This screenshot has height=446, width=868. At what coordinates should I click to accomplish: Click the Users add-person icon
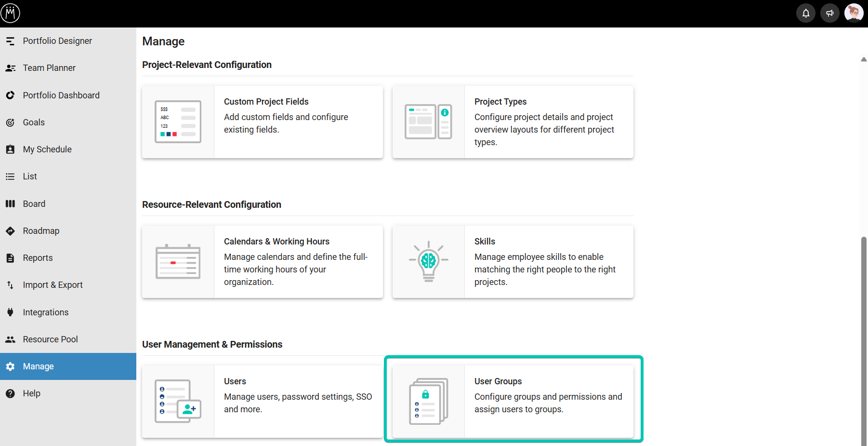click(178, 401)
